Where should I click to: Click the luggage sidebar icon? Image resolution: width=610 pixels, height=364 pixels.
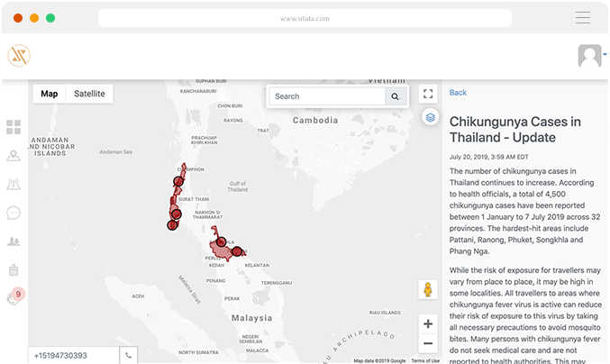[x=14, y=269]
